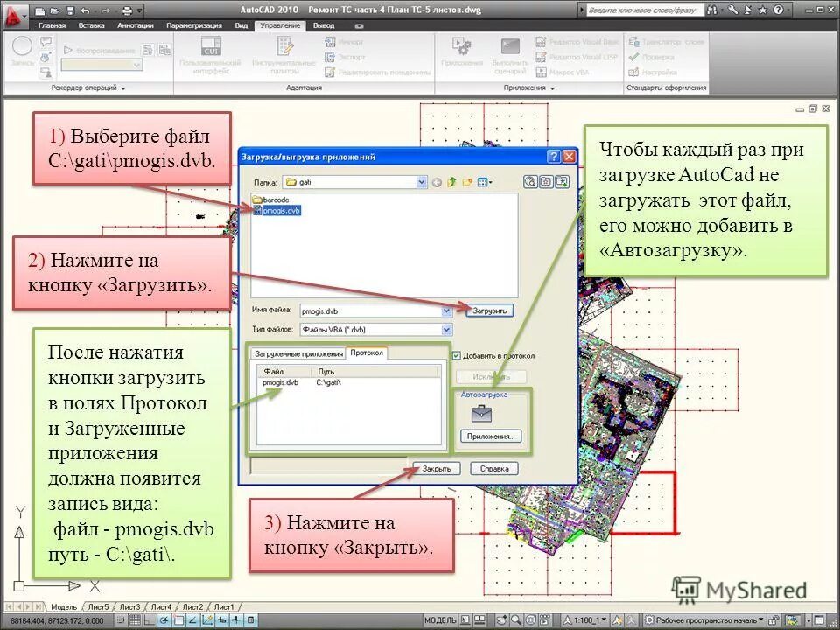Click the Выполнить сценарий icon
The height and width of the screenshot is (630, 840).
(x=510, y=46)
